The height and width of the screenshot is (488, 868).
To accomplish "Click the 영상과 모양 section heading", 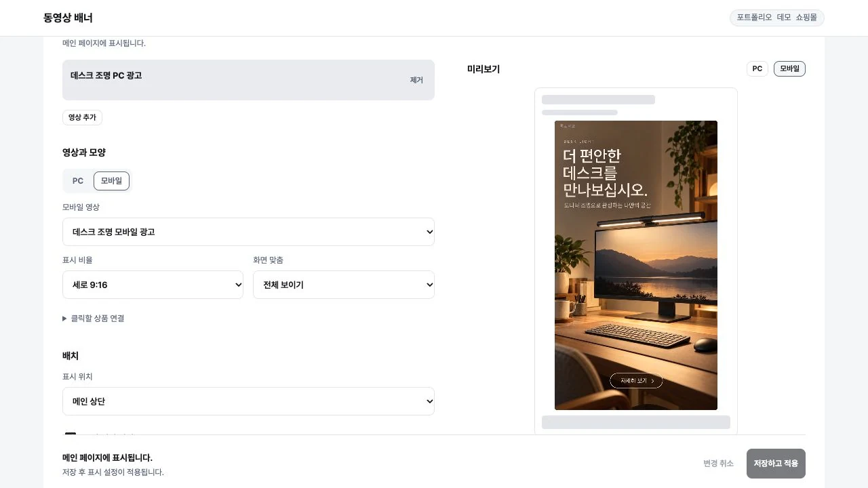I will coord(84,152).
